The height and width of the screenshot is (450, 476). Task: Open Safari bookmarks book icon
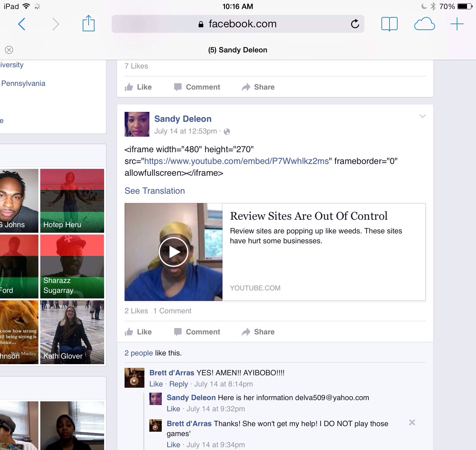tap(389, 24)
